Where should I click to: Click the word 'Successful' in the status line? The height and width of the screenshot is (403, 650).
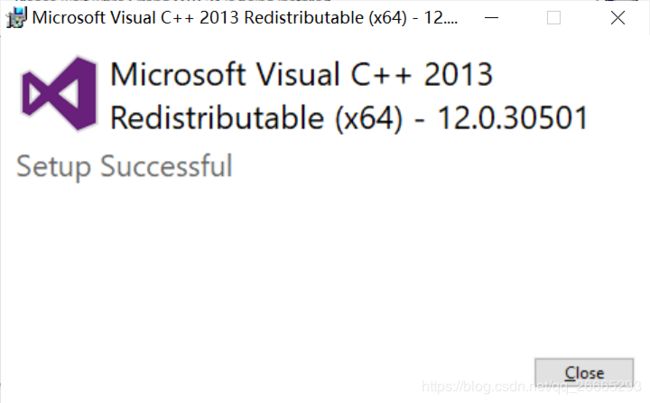tap(166, 165)
